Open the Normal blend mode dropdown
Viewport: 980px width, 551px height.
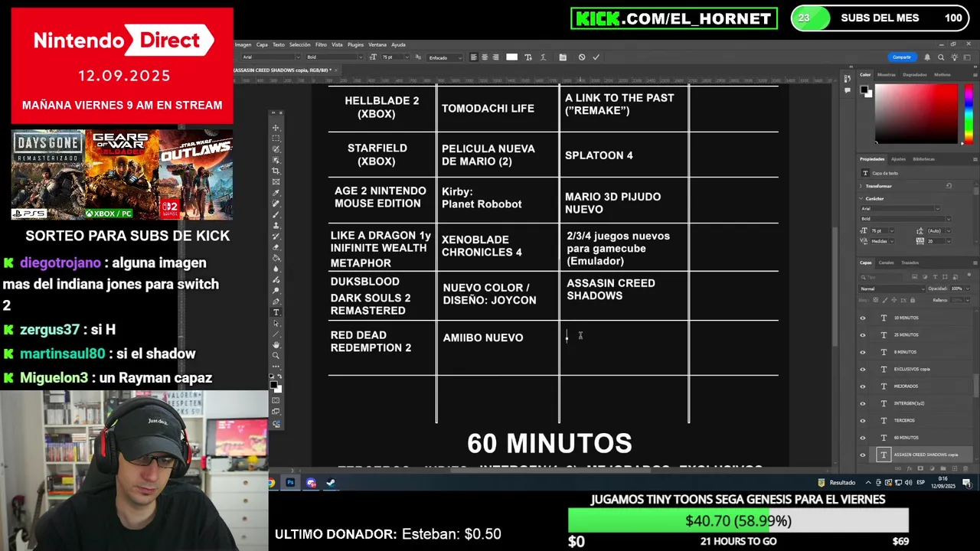tap(892, 289)
